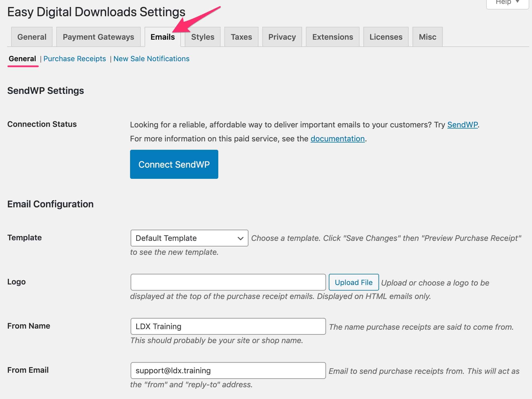Follow the SendWP link
Viewport: 532px width, 399px height.
[x=462, y=125]
